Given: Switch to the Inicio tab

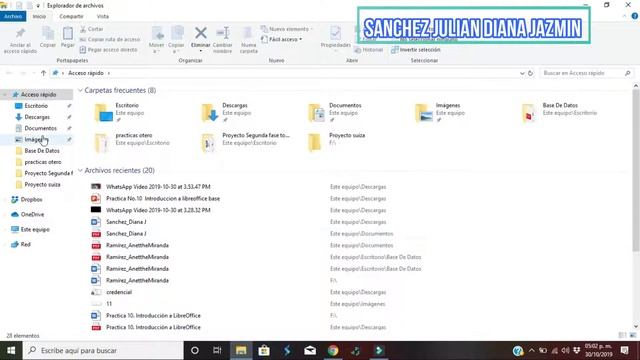Looking at the screenshot, I should pos(39,16).
